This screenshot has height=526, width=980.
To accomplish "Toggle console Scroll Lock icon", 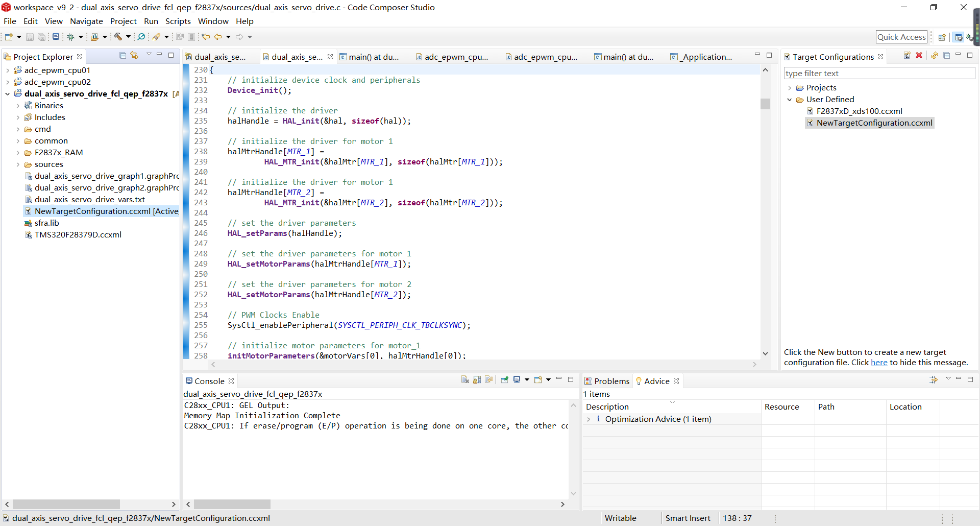I will 477,379.
